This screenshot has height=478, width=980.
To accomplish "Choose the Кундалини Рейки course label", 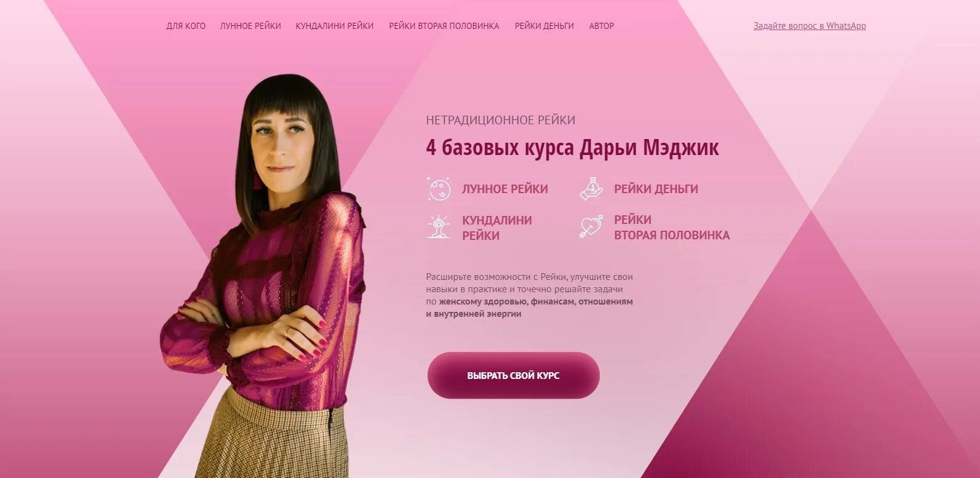I will (x=497, y=228).
